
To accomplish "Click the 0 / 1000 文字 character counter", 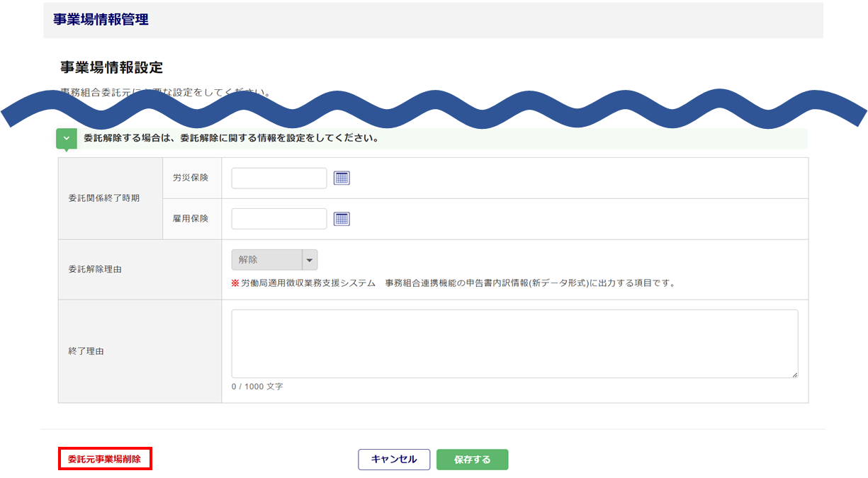I will click(257, 387).
